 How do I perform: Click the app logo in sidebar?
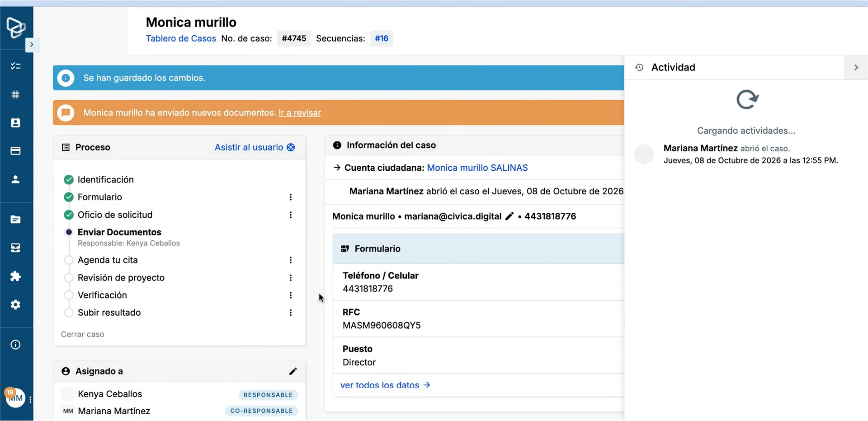(x=16, y=27)
